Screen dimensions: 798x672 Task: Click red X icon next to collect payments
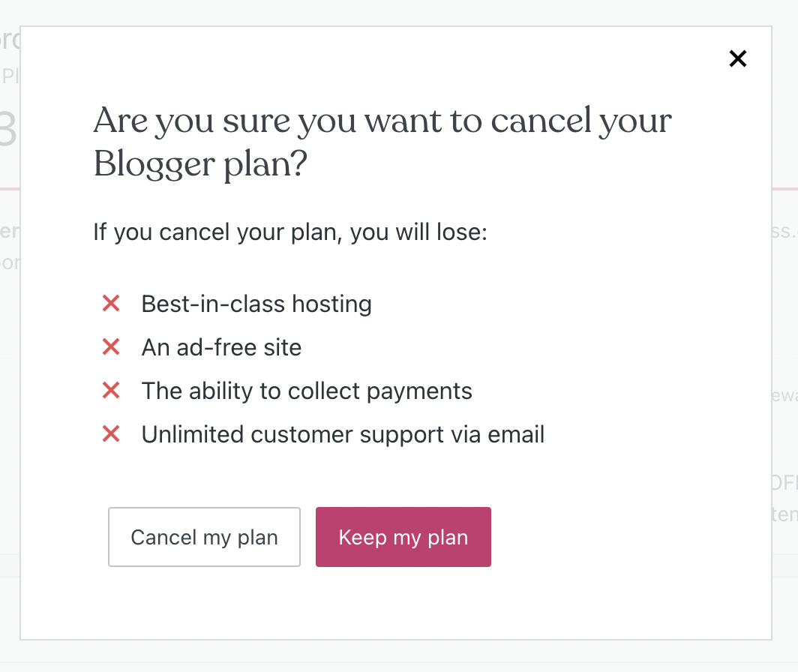(111, 391)
